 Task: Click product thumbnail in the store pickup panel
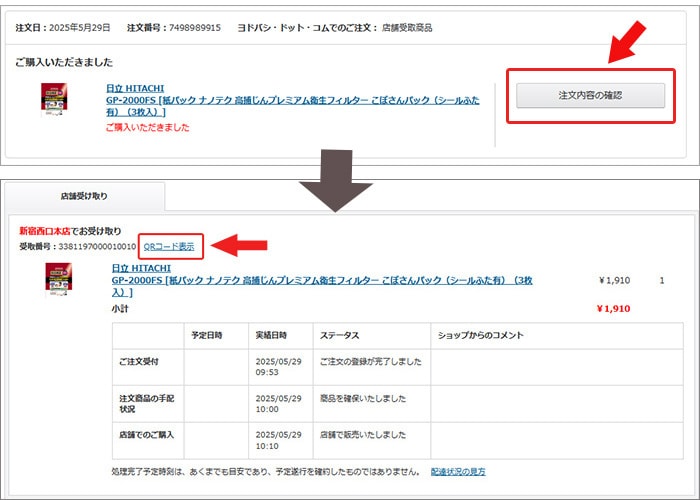tap(58, 279)
